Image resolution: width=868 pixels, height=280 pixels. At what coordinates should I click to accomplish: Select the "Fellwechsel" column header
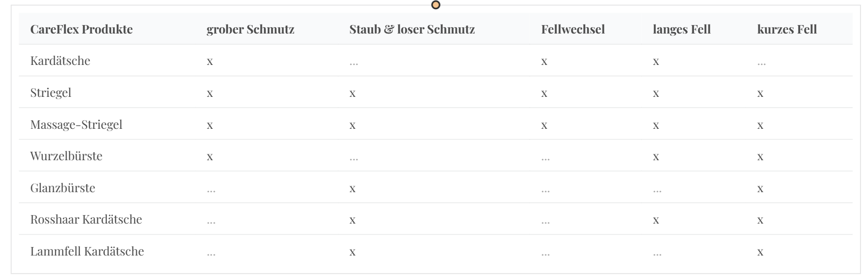[573, 29]
